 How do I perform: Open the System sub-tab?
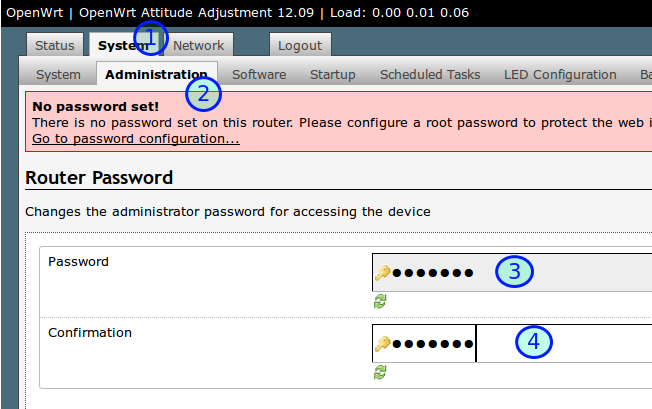tap(58, 75)
